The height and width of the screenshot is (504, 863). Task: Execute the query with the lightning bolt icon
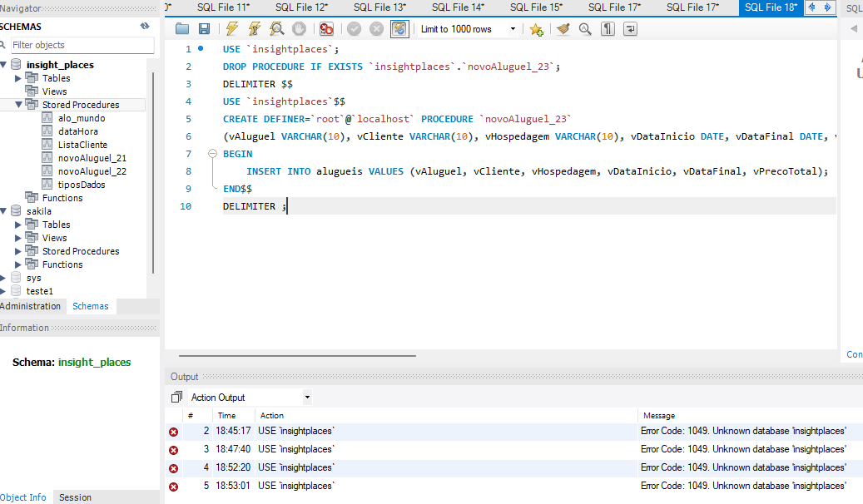232,29
